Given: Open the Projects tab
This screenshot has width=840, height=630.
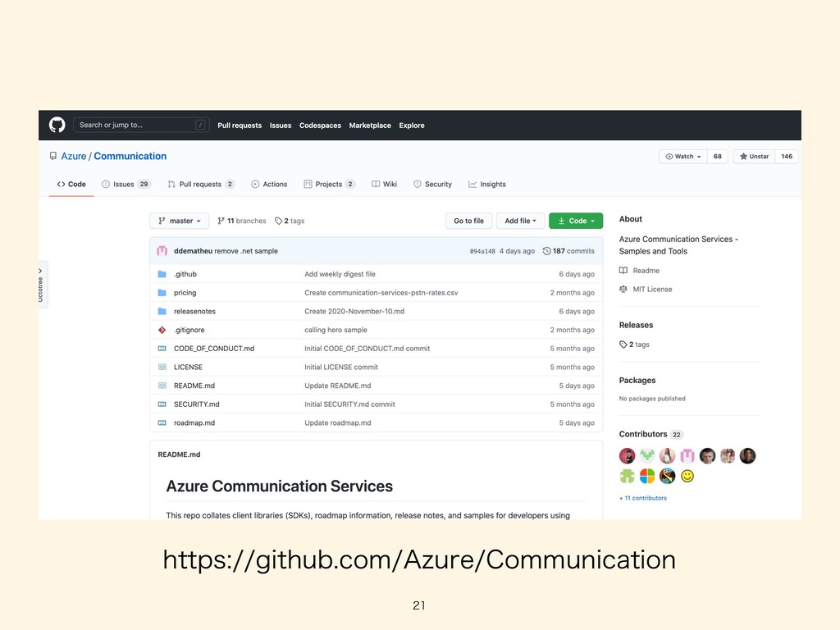Looking at the screenshot, I should (x=330, y=185).
